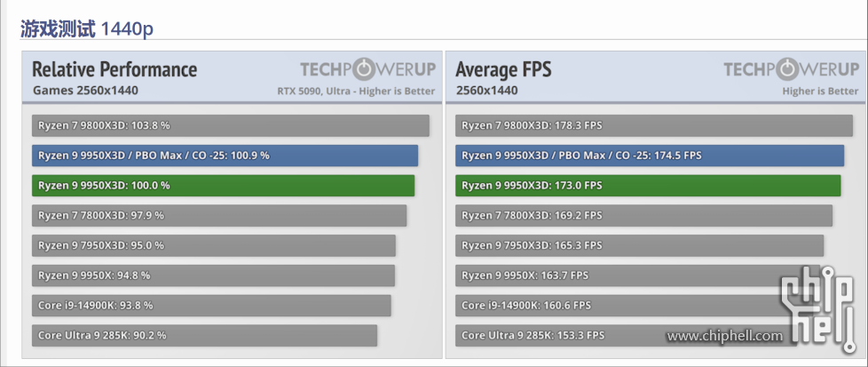Select the blue 9950X3D PBO Max 100.9 % bar
This screenshot has height=367, width=868.
[225, 156]
